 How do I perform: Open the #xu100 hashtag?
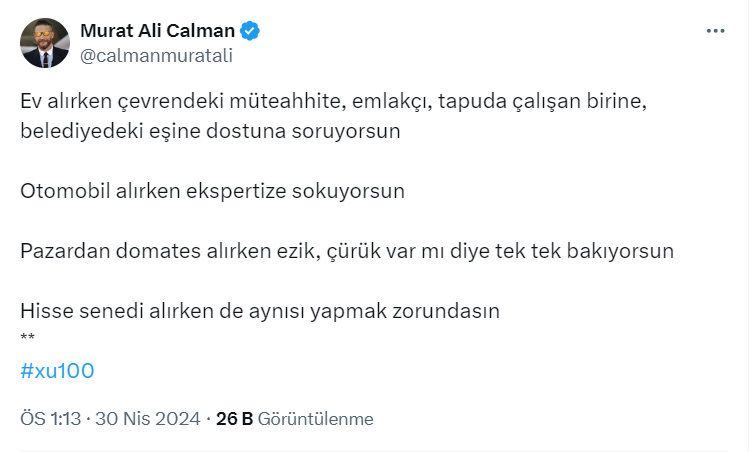pyautogui.click(x=57, y=371)
